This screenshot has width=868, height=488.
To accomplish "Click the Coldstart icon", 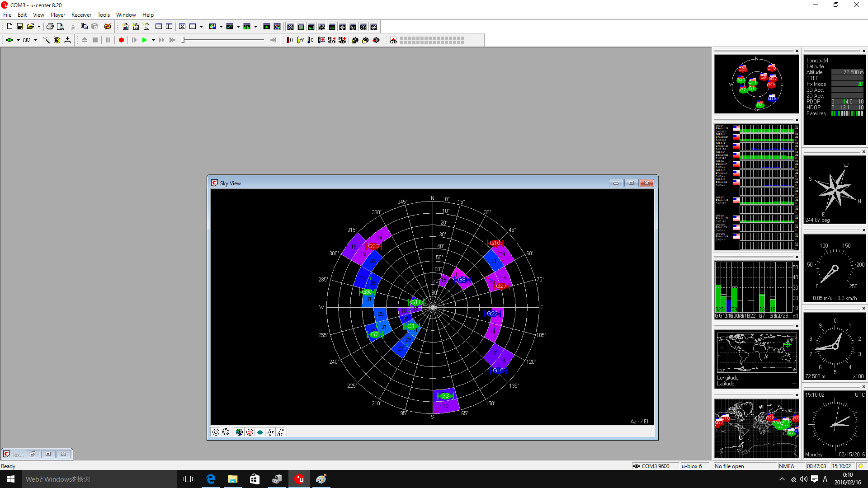I will coord(311,40).
